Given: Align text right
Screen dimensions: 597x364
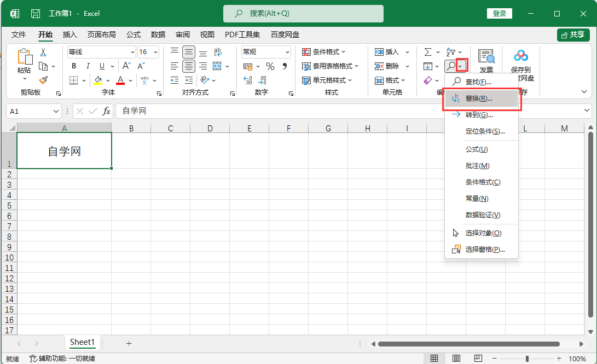Looking at the screenshot, I should (x=203, y=66).
